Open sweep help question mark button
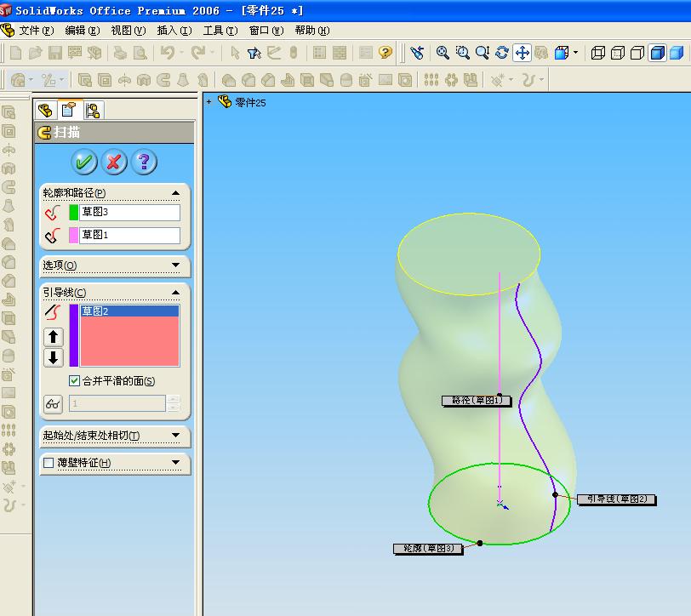The image size is (691, 616). point(144,163)
